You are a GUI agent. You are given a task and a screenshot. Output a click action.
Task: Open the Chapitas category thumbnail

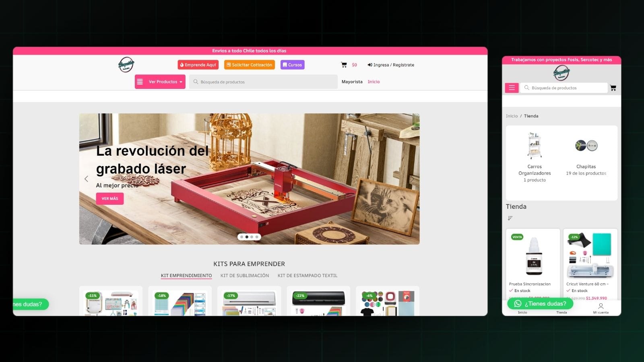[586, 146]
